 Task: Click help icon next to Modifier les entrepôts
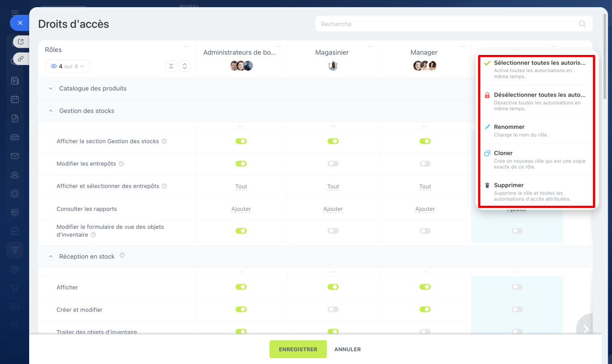pyautogui.click(x=121, y=164)
